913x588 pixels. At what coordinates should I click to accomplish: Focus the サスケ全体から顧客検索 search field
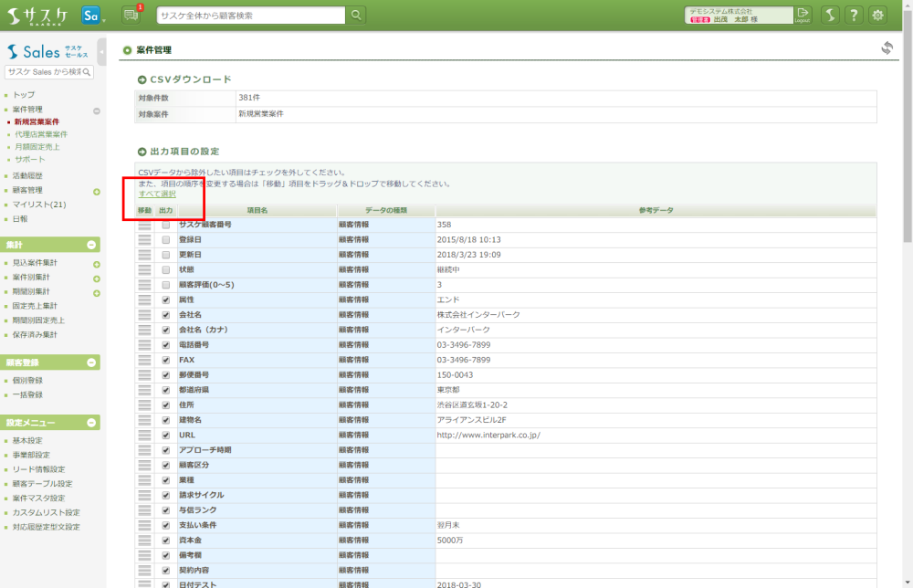pos(251,16)
